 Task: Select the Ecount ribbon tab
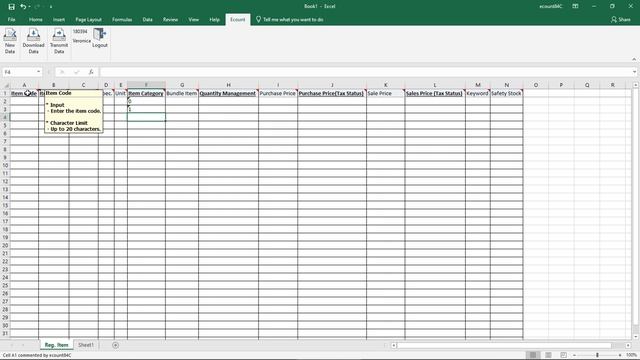238,20
